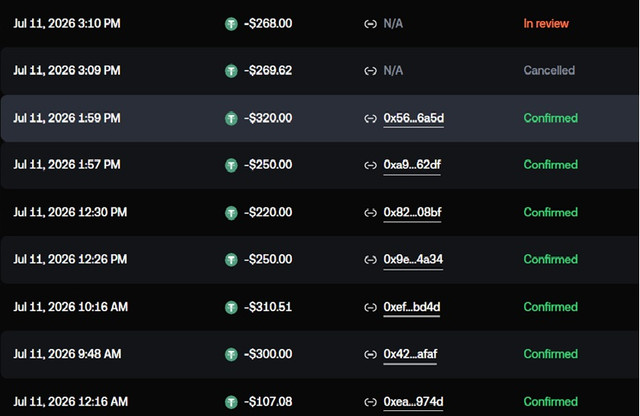
Task: Open transaction hash 0x82...08bf
Action: coord(412,212)
